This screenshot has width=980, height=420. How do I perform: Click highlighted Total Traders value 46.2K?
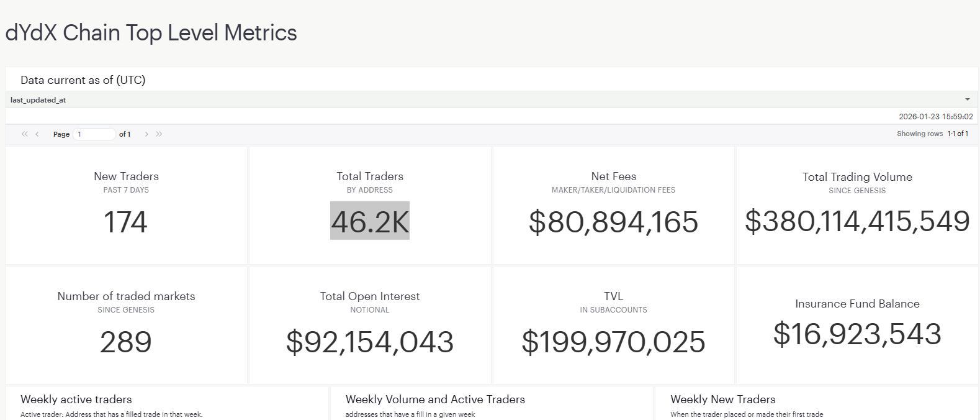click(x=370, y=221)
